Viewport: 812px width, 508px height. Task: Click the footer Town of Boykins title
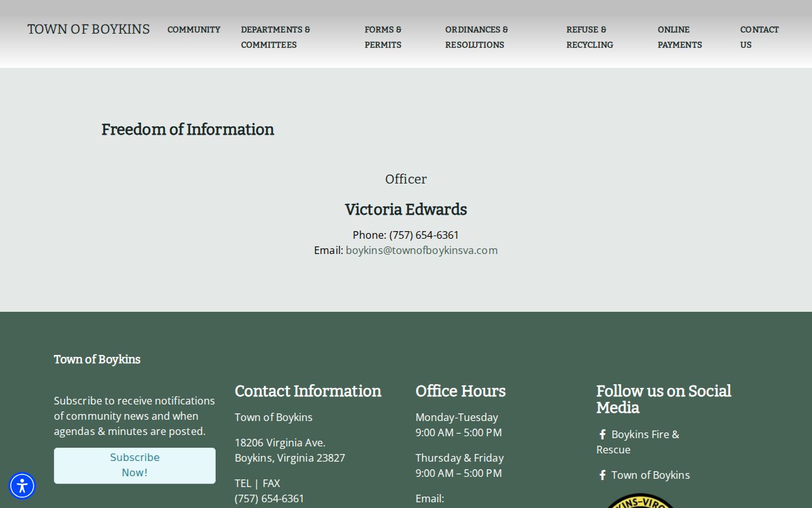click(97, 359)
